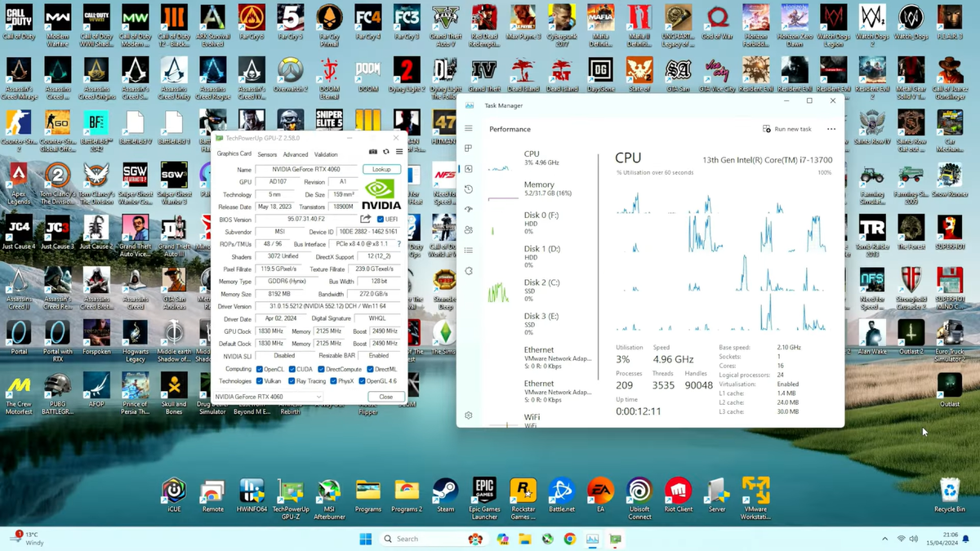The height and width of the screenshot is (551, 980).
Task: Select the Steam desktop shortcut
Action: 445,495
